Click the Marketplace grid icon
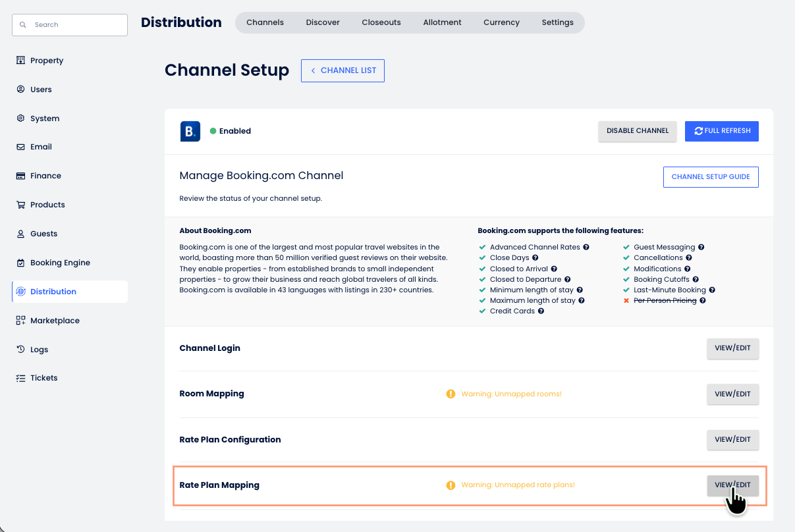Image resolution: width=795 pixels, height=532 pixels. (20, 321)
